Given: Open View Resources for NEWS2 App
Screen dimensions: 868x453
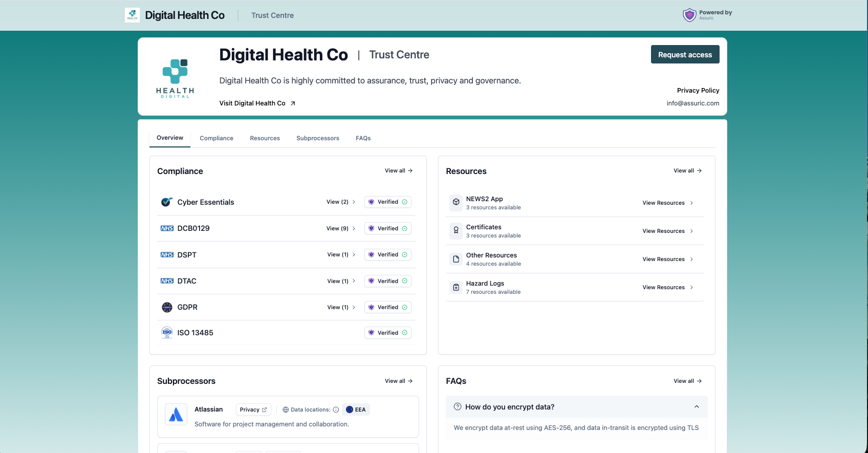Looking at the screenshot, I should 668,203.
